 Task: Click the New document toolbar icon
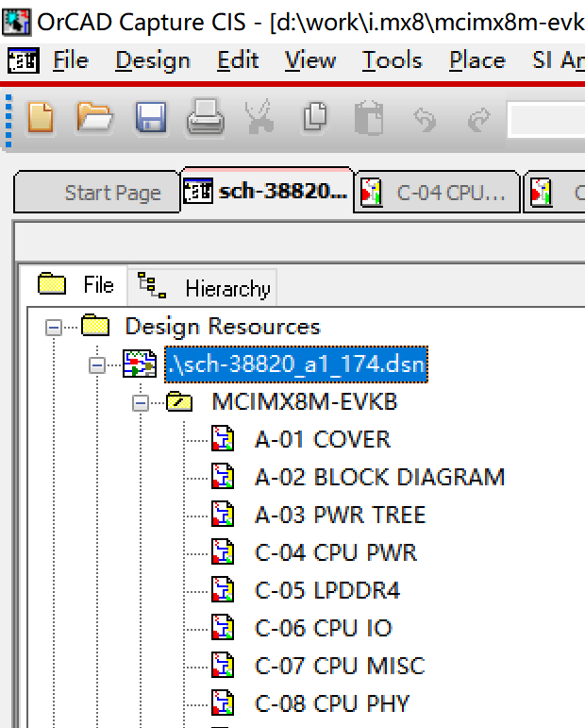[x=41, y=117]
